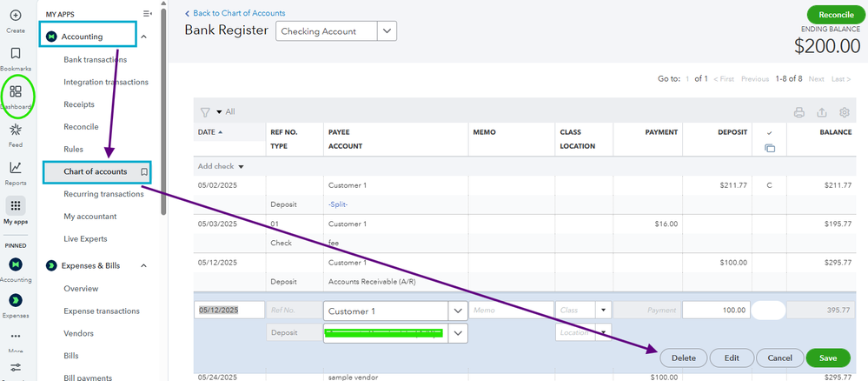Image resolution: width=868 pixels, height=381 pixels.
Task: Click the Accounts Receivable (A/R) entry
Action: (372, 282)
